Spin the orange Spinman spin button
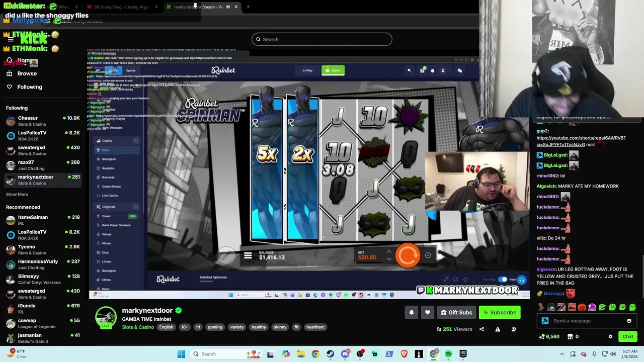 408,255
